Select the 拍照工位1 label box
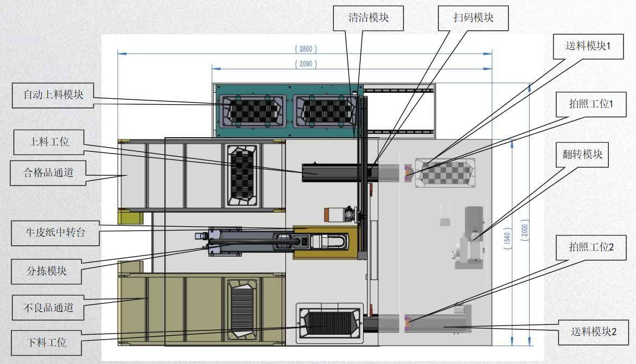 pos(591,104)
